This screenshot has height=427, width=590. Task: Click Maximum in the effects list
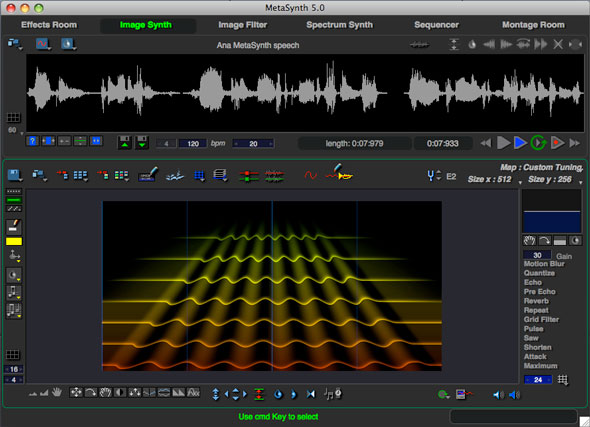pyautogui.click(x=541, y=366)
